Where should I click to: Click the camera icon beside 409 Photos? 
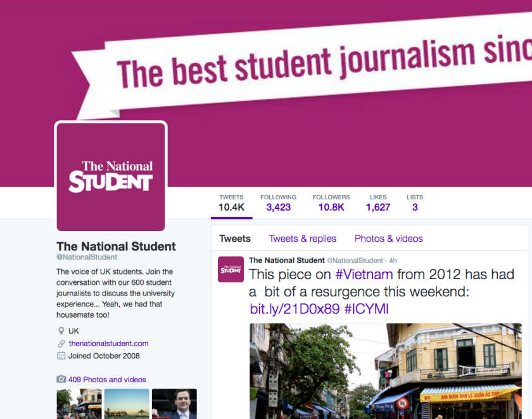tap(61, 379)
